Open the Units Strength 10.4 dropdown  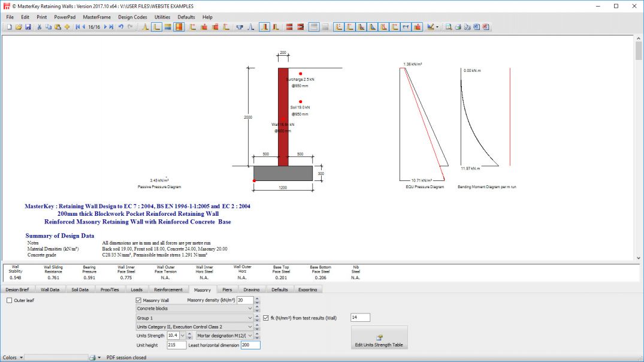click(183, 336)
